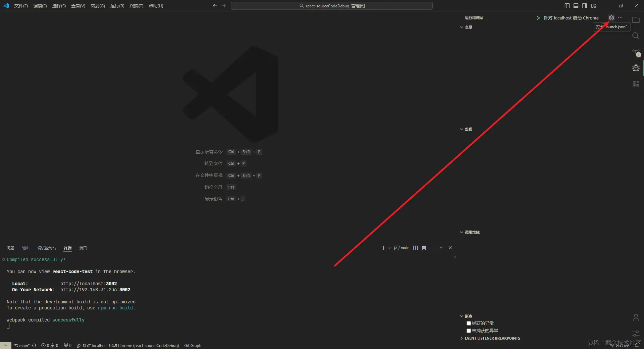Image resolution: width=644 pixels, height=349 pixels.
Task: Open the terminal launch profile dropdown arrow
Action: coord(389,248)
